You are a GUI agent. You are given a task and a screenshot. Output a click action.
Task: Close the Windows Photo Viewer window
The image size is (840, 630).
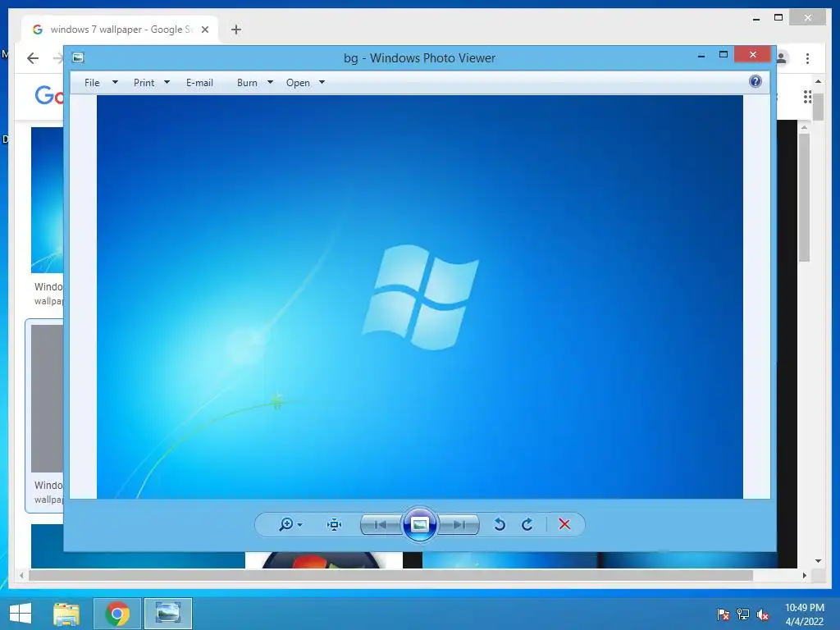[753, 55]
